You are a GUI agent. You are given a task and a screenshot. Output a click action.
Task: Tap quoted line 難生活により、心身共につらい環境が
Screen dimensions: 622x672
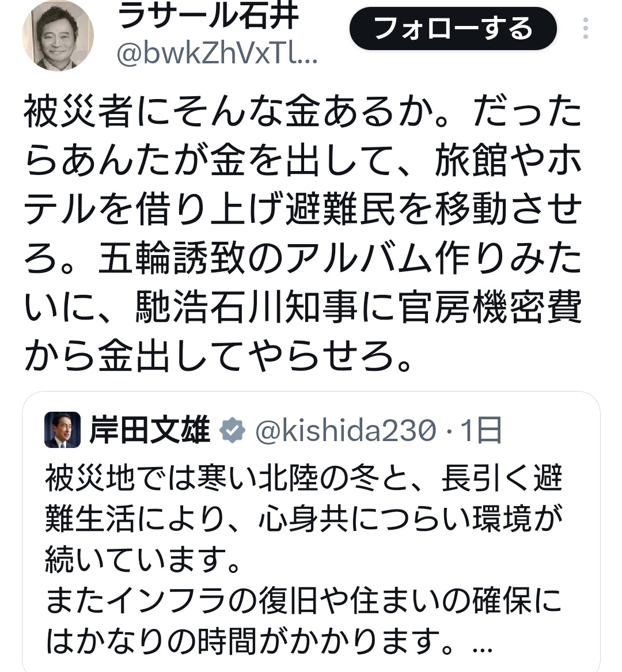click(304, 519)
